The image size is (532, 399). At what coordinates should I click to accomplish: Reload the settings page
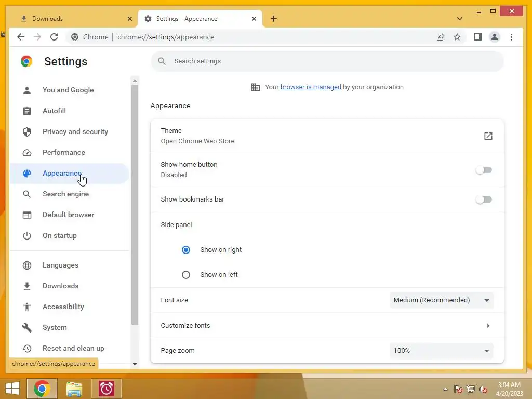point(54,37)
